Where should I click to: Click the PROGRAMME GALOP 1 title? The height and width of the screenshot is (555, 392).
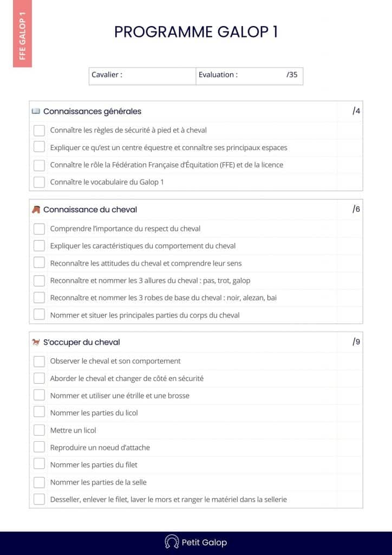click(x=196, y=32)
